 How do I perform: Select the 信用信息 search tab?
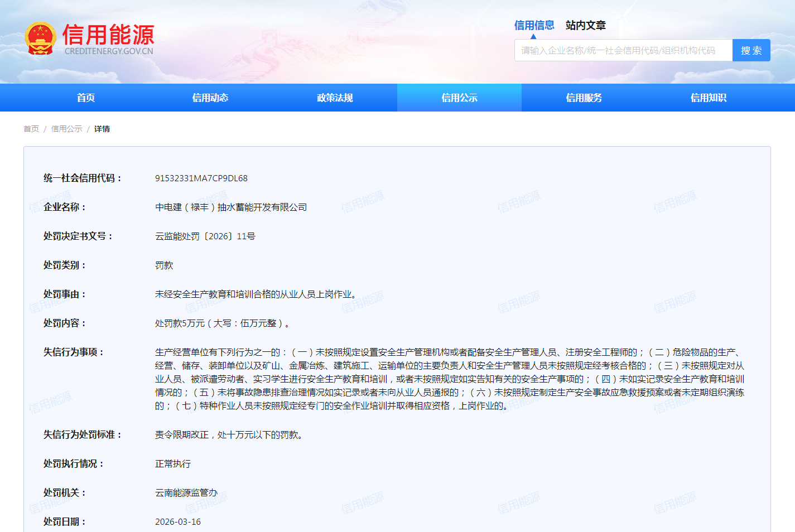[534, 25]
